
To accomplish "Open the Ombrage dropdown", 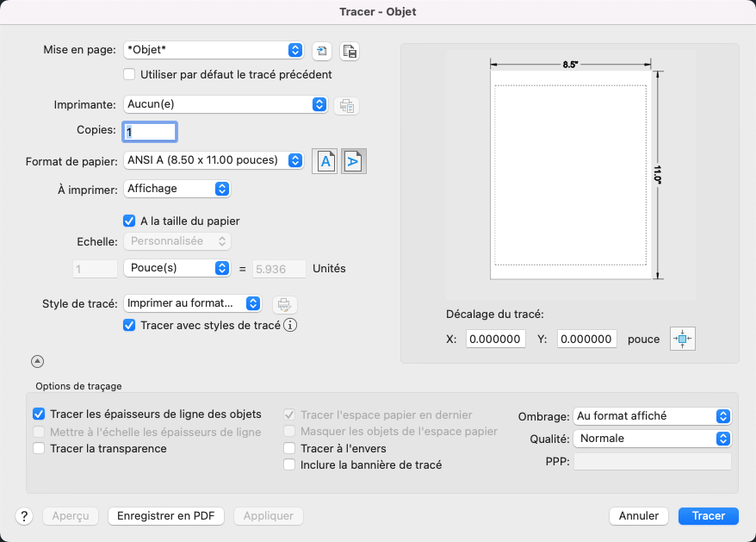I will tap(652, 416).
